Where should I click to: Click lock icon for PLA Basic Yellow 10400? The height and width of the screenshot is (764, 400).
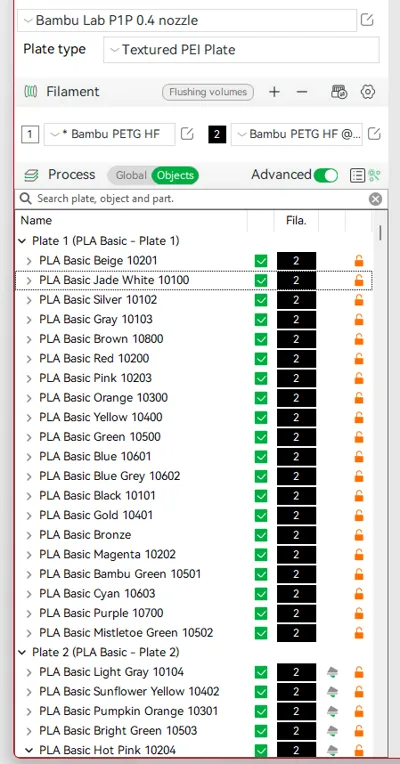(359, 418)
